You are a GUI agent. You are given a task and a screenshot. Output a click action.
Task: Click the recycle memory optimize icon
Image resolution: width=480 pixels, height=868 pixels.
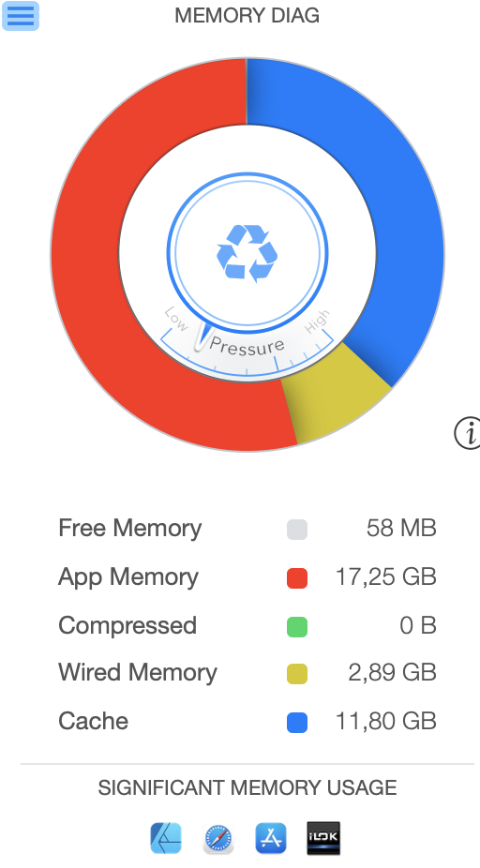tap(247, 253)
